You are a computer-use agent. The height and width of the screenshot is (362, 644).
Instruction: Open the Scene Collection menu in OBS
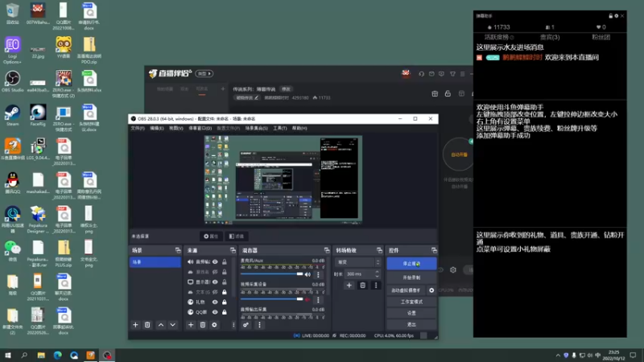point(256,128)
